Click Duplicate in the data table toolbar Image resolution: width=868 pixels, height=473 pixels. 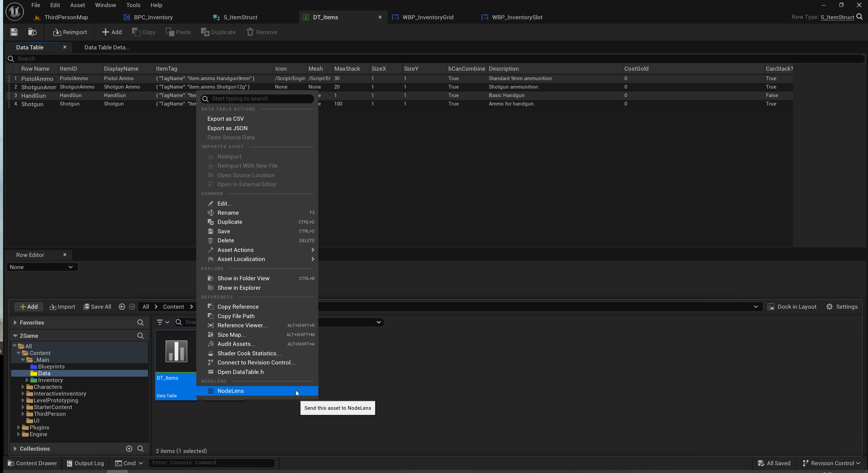218,32
